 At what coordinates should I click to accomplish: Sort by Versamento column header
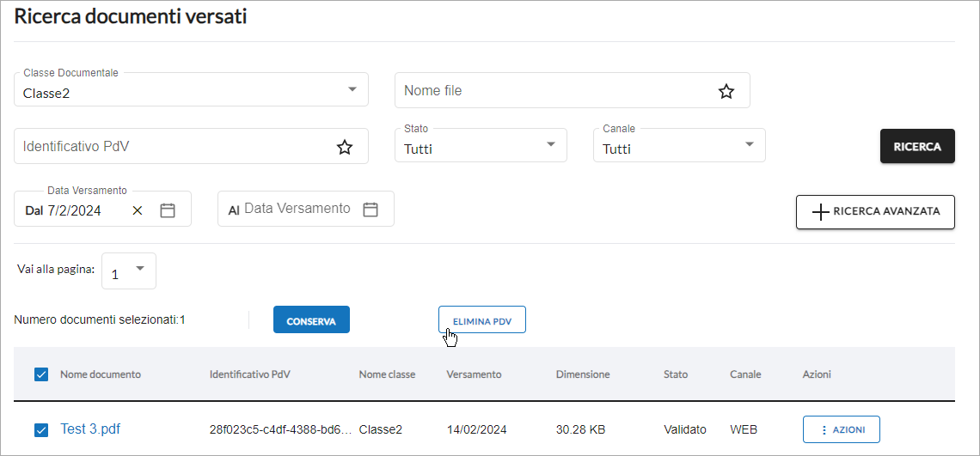click(x=474, y=374)
